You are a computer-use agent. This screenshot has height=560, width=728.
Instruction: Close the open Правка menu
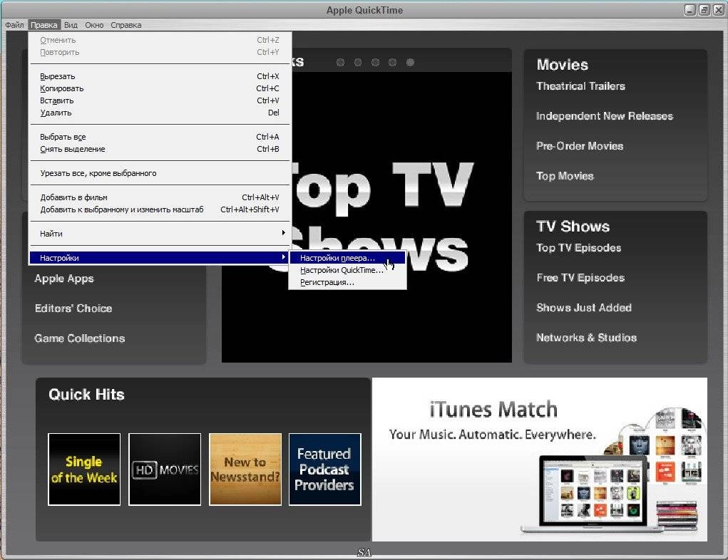point(44,25)
